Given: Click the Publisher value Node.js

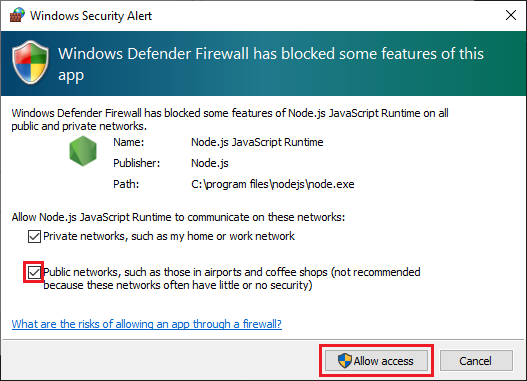Looking at the screenshot, I should click(210, 163).
